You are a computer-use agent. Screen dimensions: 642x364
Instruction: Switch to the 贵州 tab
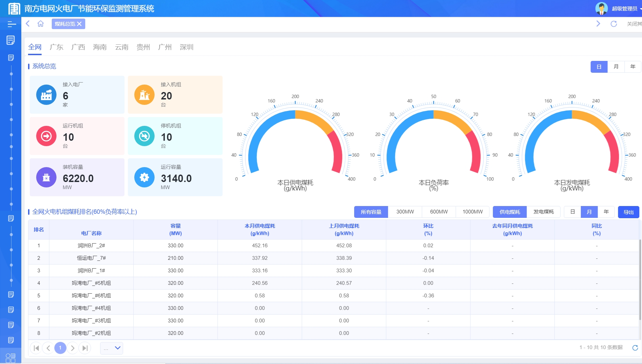[x=143, y=47]
